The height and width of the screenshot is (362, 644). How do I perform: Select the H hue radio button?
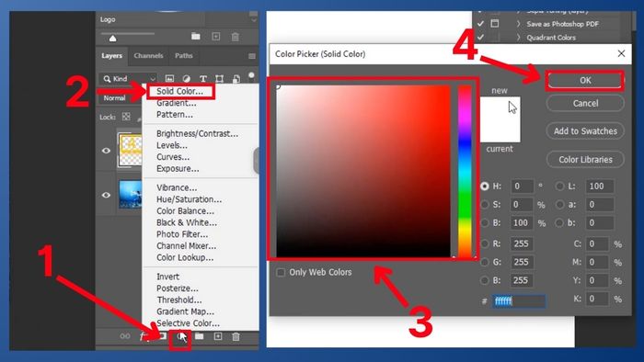(485, 187)
